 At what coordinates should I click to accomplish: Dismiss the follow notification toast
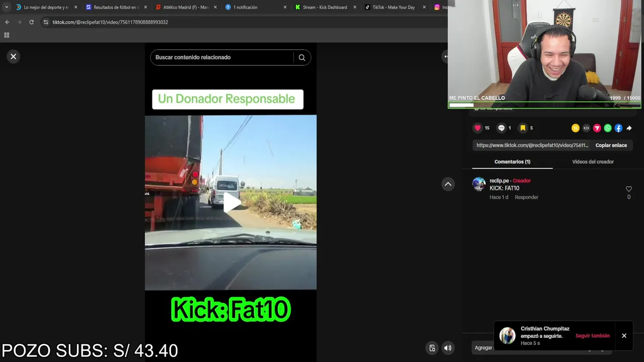coord(624,336)
